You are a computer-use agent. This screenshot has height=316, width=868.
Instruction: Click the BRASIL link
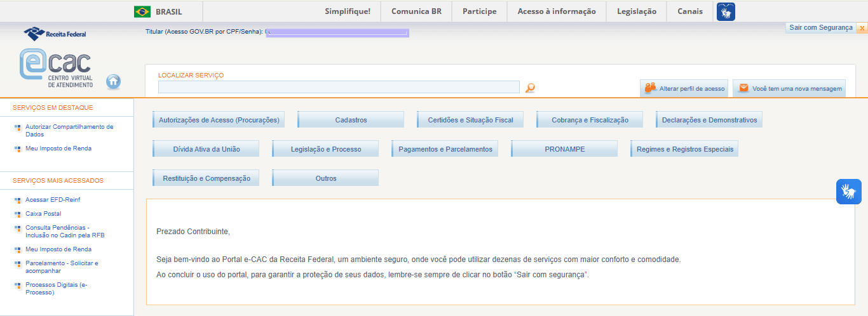coord(168,11)
